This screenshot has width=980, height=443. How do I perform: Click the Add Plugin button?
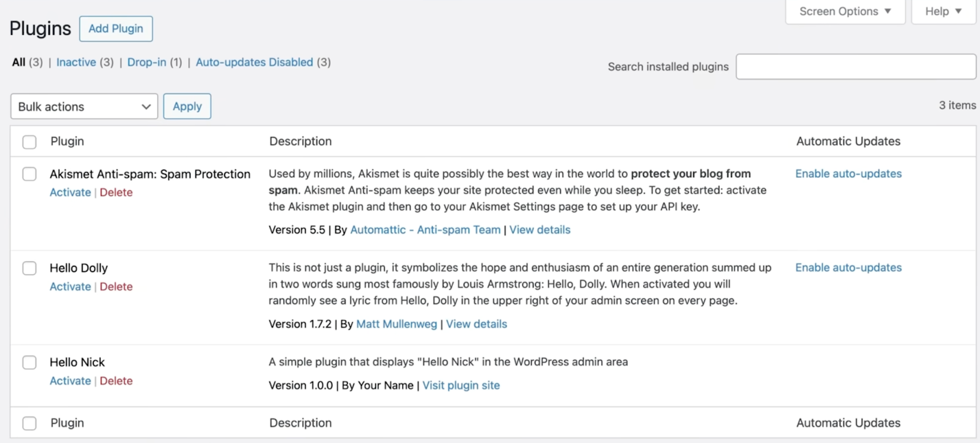pos(116,28)
